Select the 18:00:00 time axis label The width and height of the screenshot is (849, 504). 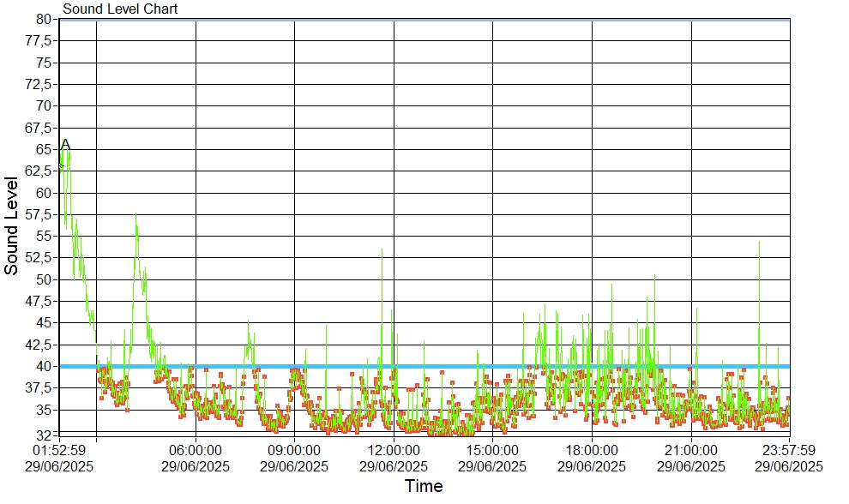(x=592, y=449)
